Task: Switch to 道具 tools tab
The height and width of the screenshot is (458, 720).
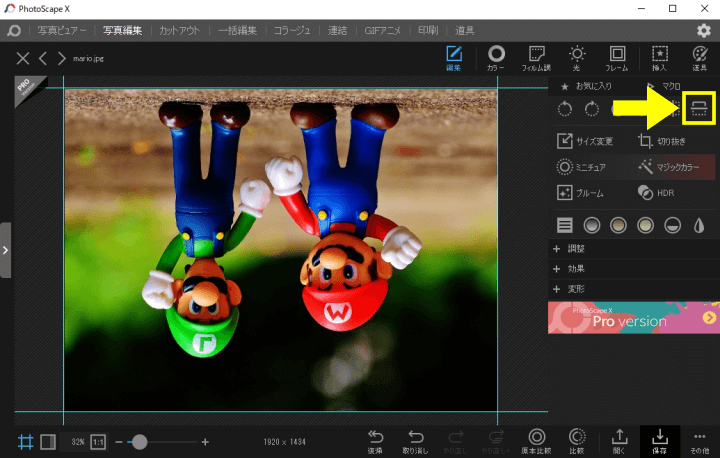Action: (465, 30)
